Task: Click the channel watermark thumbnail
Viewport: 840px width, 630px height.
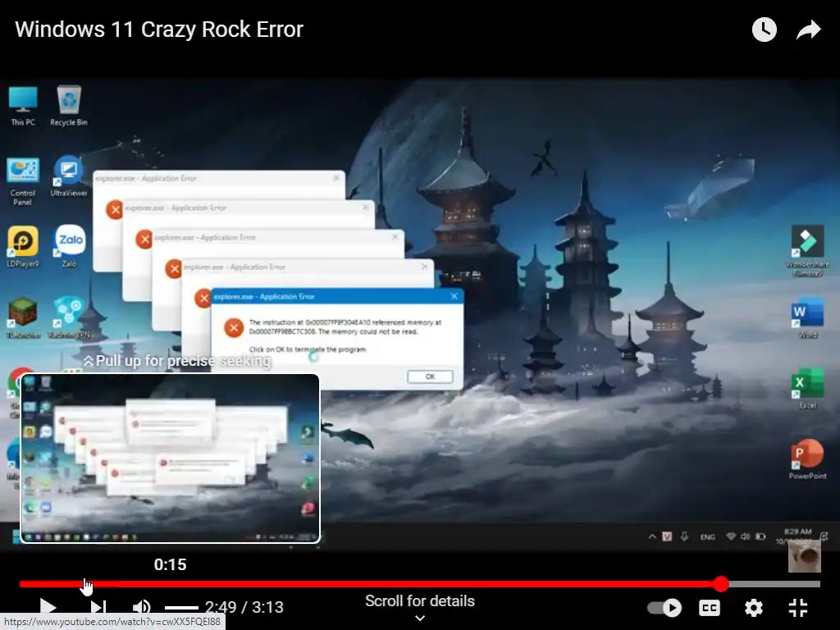Action: pyautogui.click(x=804, y=556)
